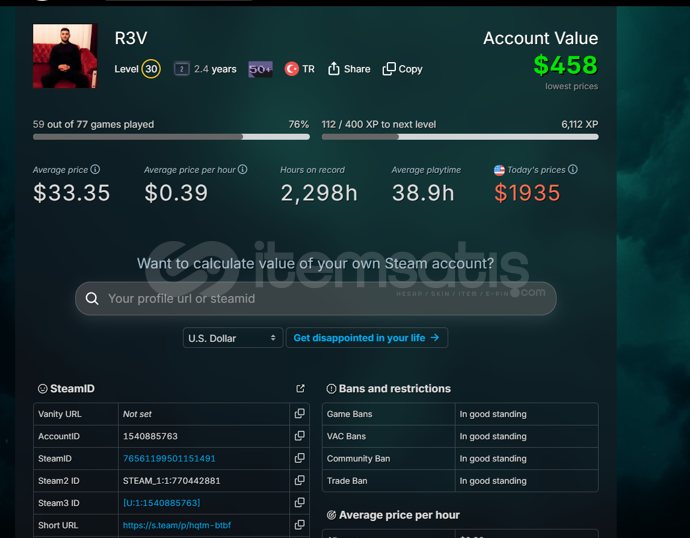
Task: Click the smiley icon by SteamID heading
Action: click(43, 389)
